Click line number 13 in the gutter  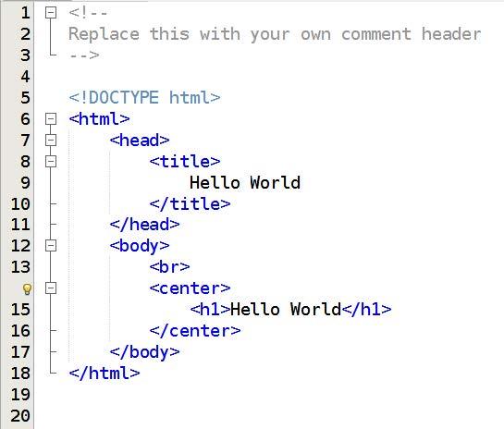(x=20, y=267)
